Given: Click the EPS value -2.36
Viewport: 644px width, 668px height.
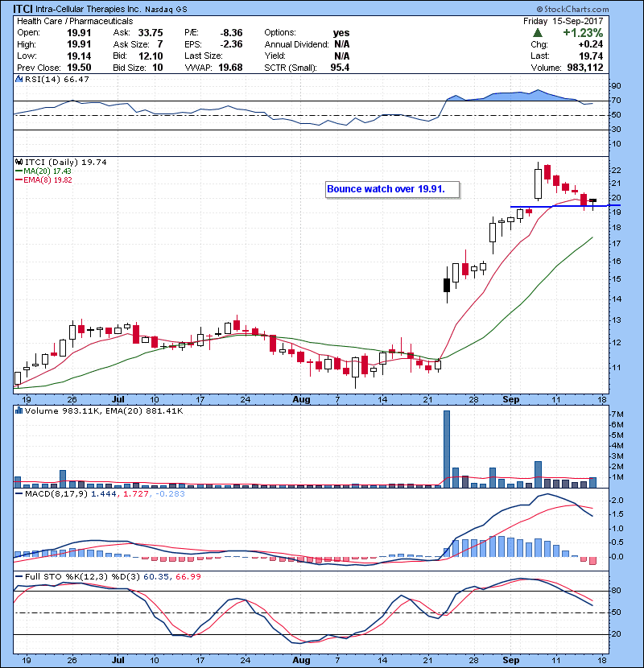Looking at the screenshot, I should pos(231,44).
